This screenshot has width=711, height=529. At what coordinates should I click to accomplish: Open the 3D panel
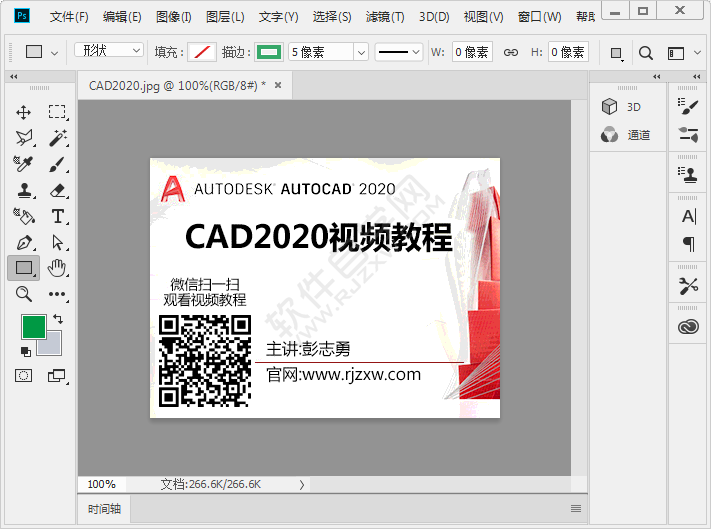[x=621, y=107]
